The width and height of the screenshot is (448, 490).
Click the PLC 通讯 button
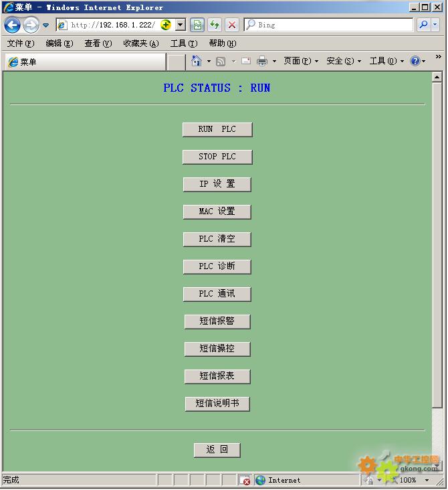[x=217, y=294]
